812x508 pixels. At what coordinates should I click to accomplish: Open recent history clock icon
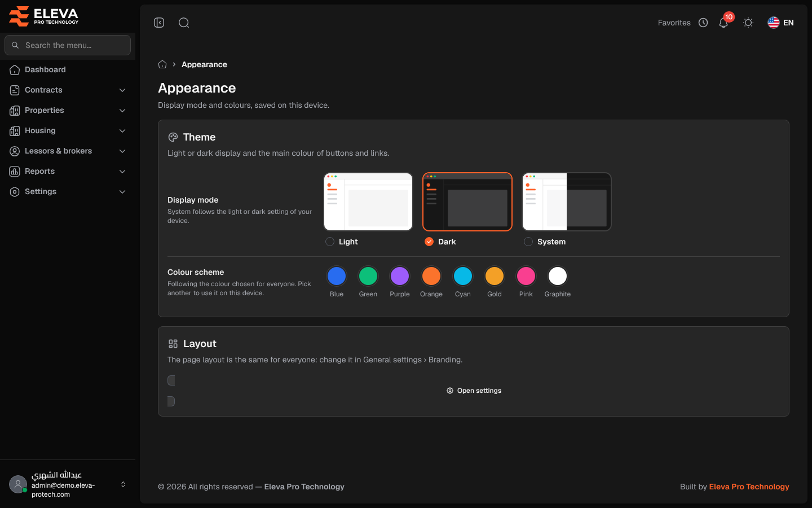click(703, 23)
